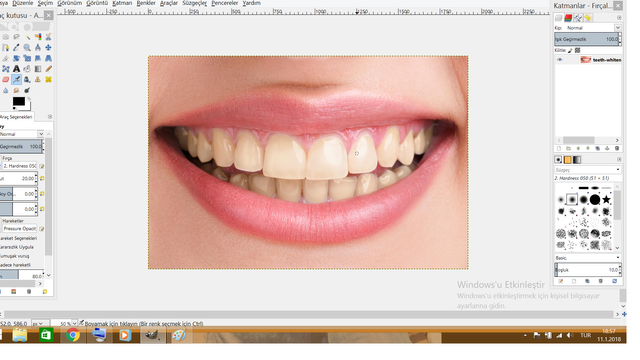
Task: Open the Katman menu
Action: 122,3
